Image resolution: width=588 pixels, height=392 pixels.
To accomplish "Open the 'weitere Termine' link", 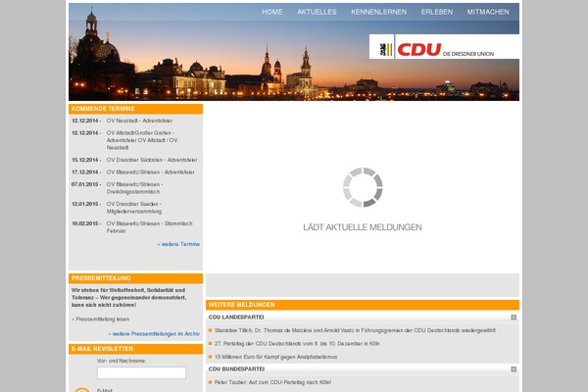I will click(x=178, y=244).
